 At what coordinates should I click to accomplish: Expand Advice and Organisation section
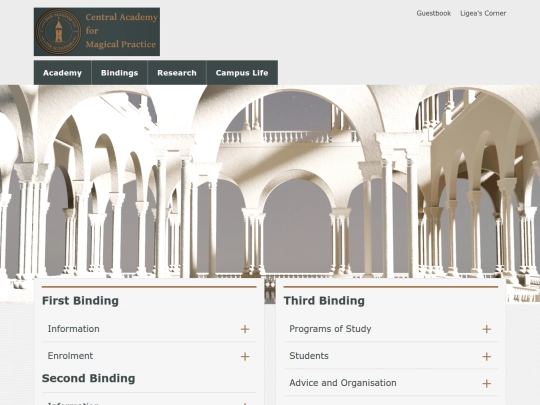tap(391, 383)
